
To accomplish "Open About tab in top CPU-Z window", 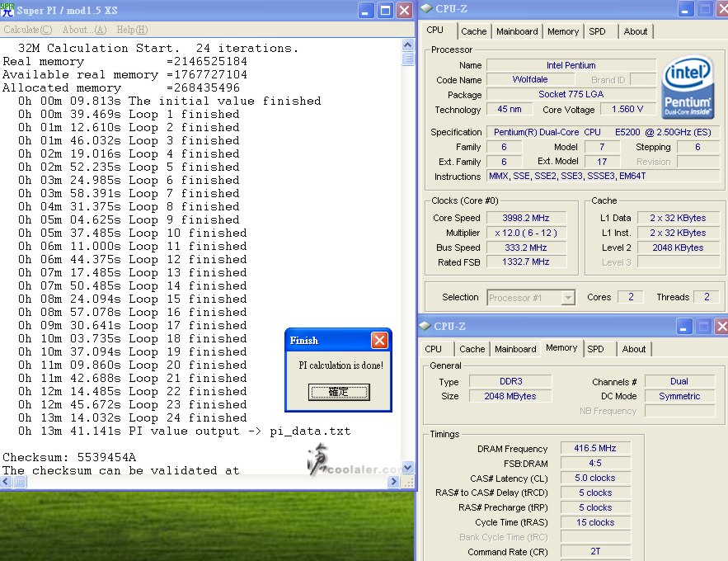I will [635, 31].
